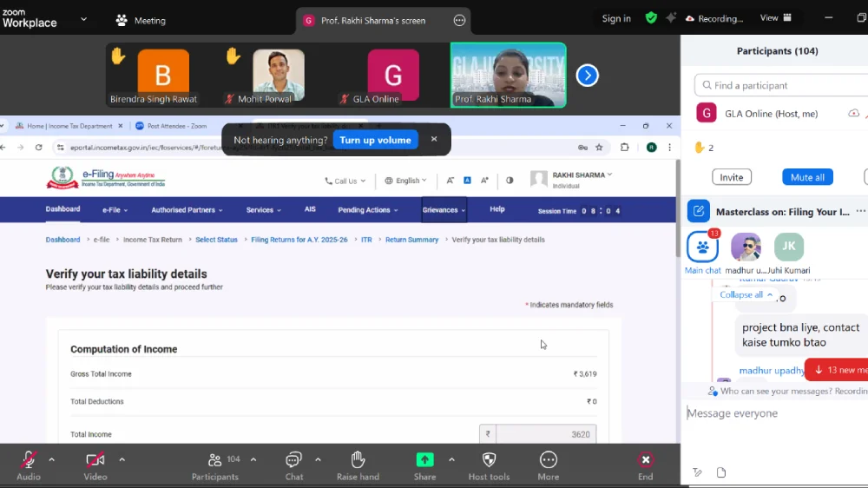Click the green Share screen icon

[424, 459]
